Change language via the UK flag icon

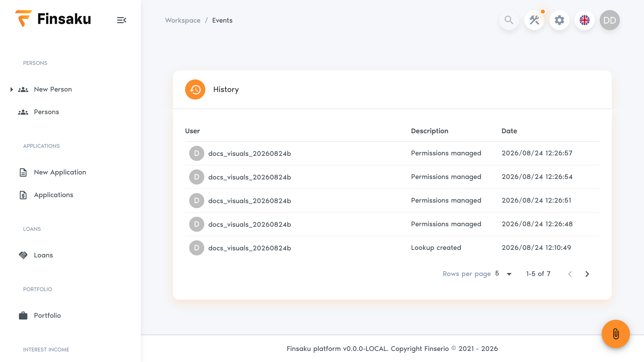584,20
